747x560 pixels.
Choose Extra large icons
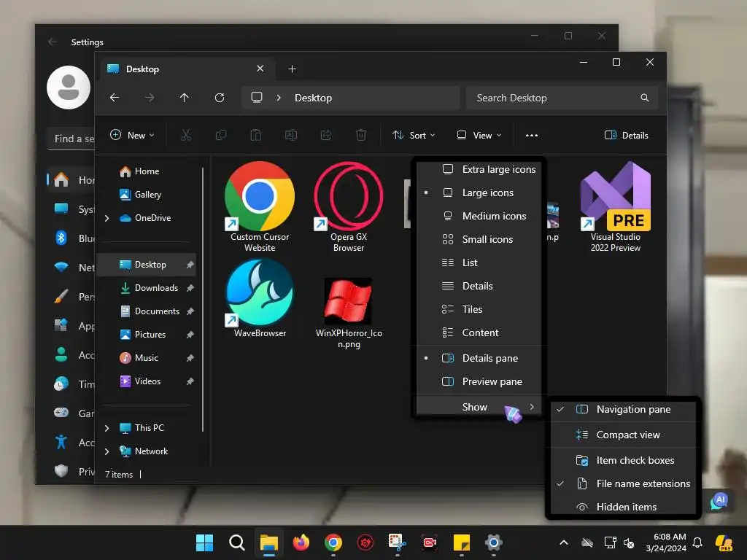[479, 169]
